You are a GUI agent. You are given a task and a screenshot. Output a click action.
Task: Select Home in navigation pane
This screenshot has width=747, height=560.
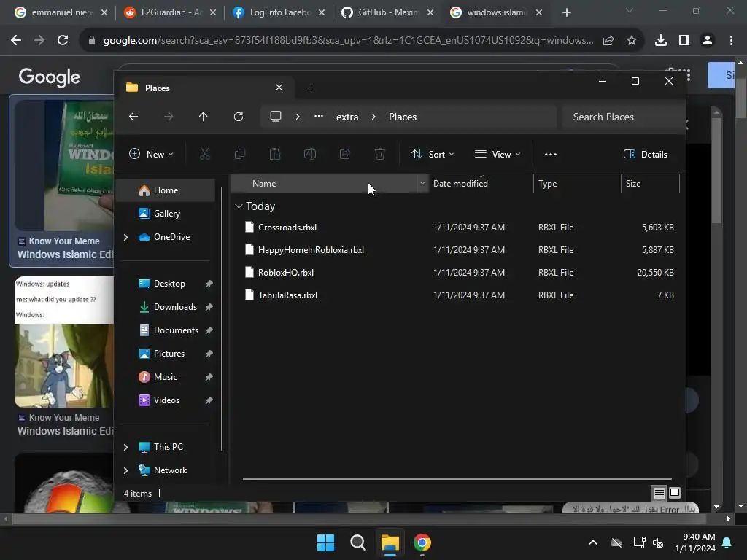(x=166, y=190)
